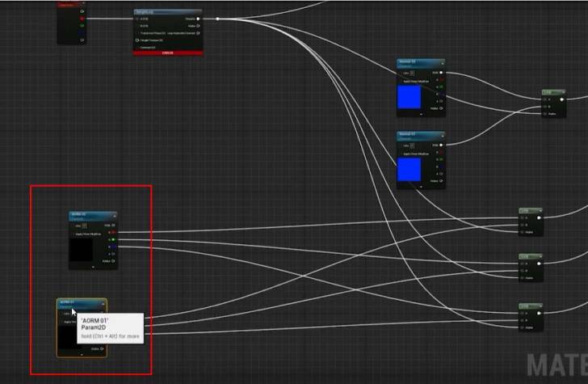The width and height of the screenshot is (588, 384).
Task: Click Alpha input of Lerp fed by Normal textures
Action: pos(545,114)
